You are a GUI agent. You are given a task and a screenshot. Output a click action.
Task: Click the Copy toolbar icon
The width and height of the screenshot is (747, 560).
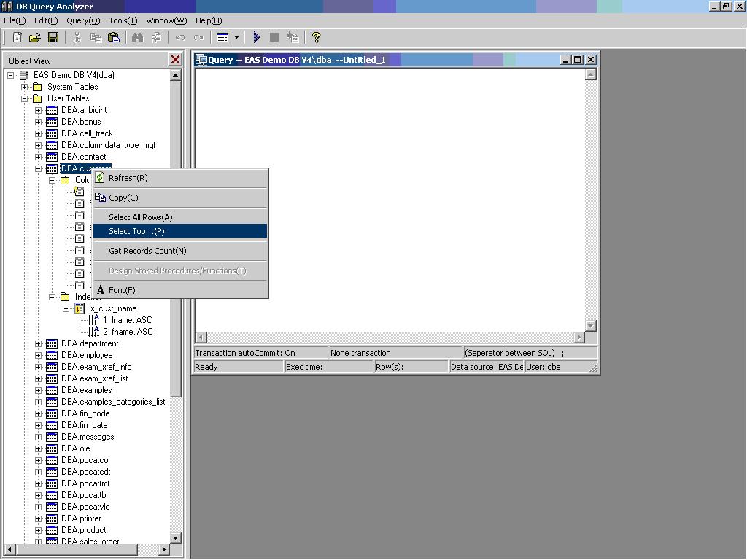click(x=96, y=37)
